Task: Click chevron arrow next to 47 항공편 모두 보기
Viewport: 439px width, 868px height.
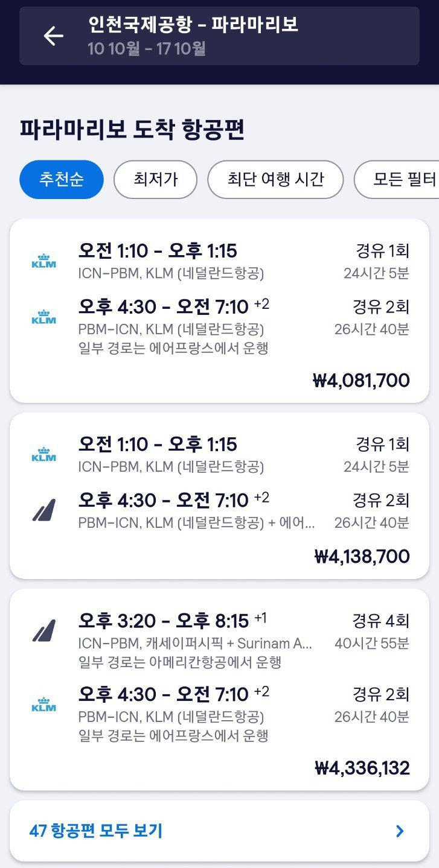Action: (399, 831)
